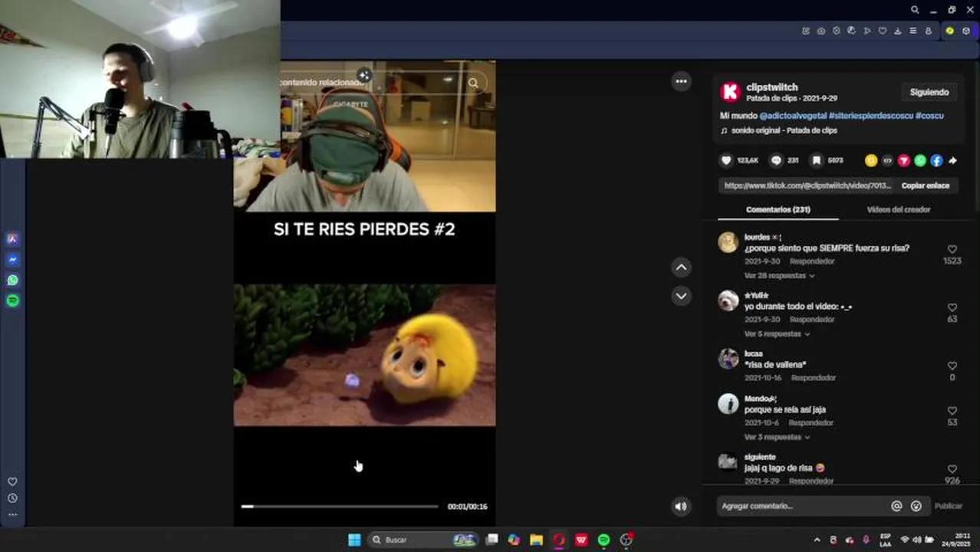This screenshot has height=552, width=980.
Task: Open File Explorer from the taskbar
Action: (536, 540)
